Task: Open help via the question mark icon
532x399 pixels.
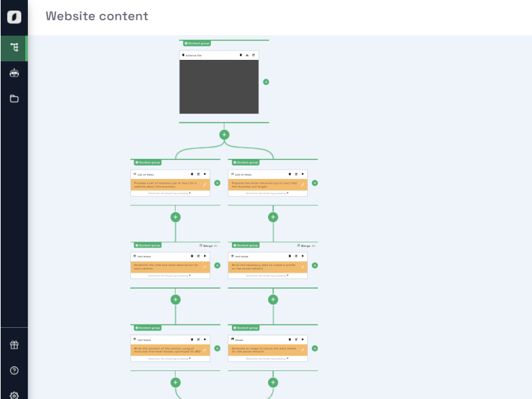Action: (x=14, y=370)
